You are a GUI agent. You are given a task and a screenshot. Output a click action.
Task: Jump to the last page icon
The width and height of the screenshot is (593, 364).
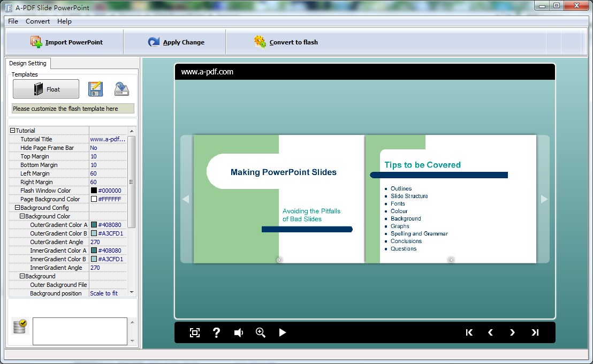click(x=535, y=332)
